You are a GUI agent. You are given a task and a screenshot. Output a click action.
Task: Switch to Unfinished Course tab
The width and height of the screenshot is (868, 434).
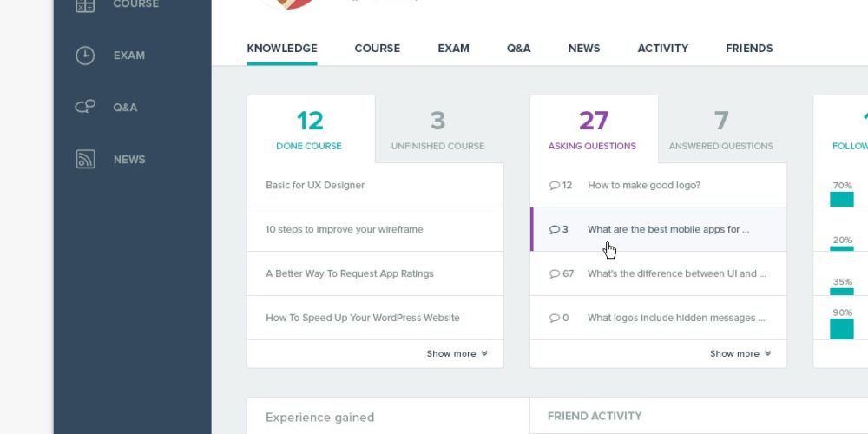click(437, 129)
